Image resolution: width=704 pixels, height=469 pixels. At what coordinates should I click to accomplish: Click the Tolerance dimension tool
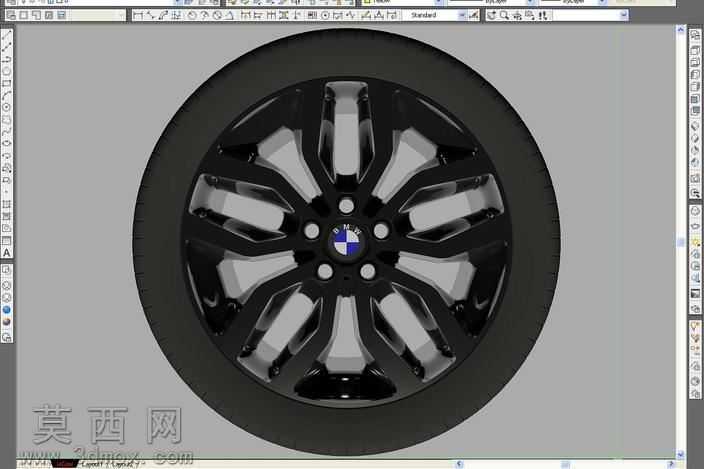click(312, 15)
